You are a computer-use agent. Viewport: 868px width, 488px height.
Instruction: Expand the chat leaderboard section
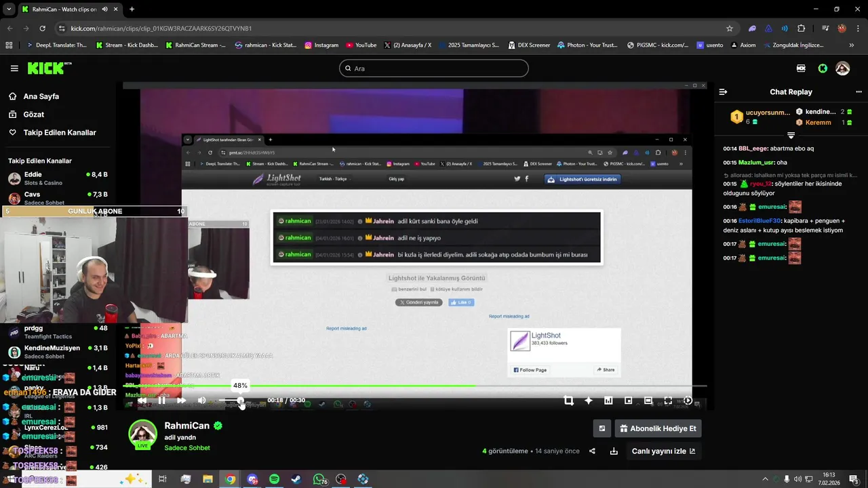(x=791, y=135)
